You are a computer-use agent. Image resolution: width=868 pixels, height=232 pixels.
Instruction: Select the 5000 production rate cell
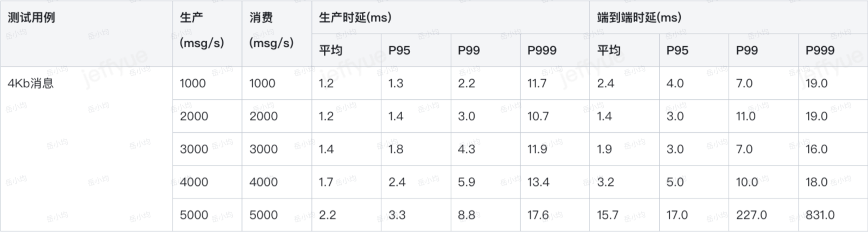coord(194,215)
